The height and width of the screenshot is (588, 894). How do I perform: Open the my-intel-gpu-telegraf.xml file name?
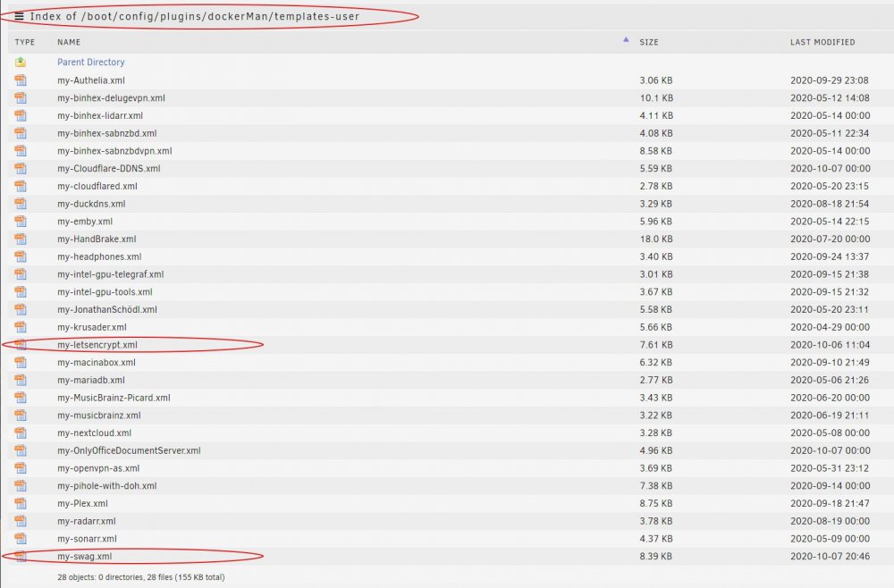point(111,274)
